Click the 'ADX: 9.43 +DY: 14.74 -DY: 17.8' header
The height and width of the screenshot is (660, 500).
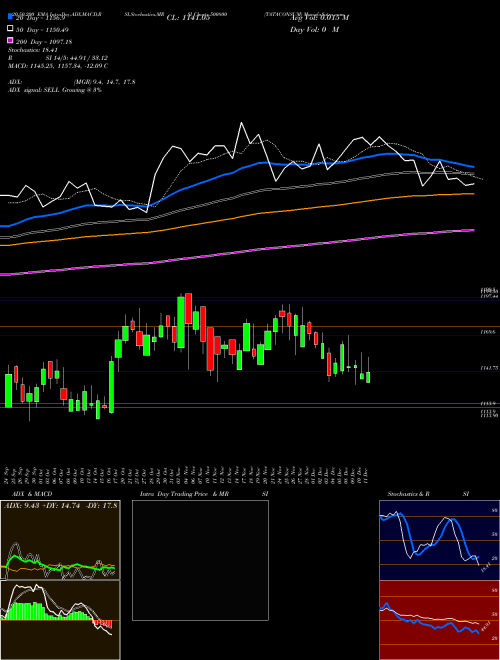[x=61, y=506]
